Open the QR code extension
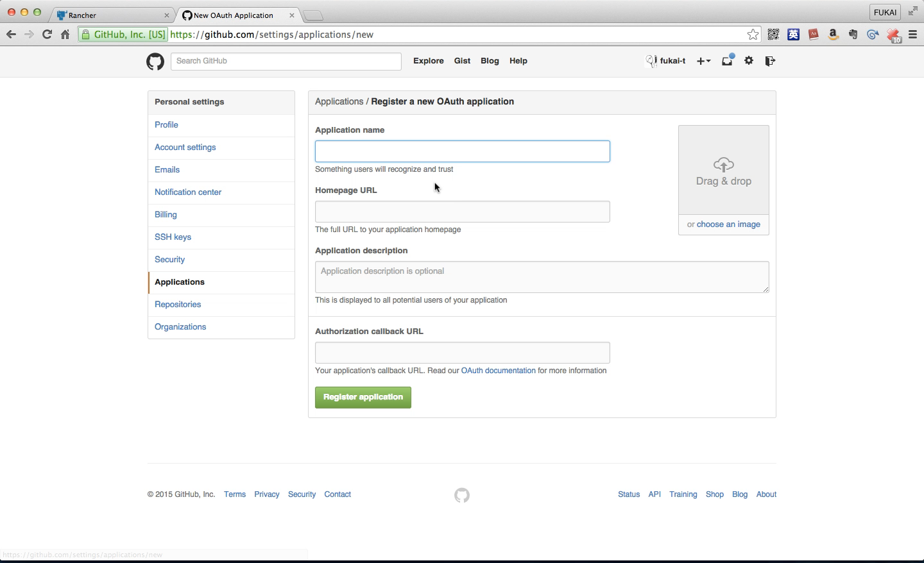Screen dimensions: 924x563 (x=774, y=35)
